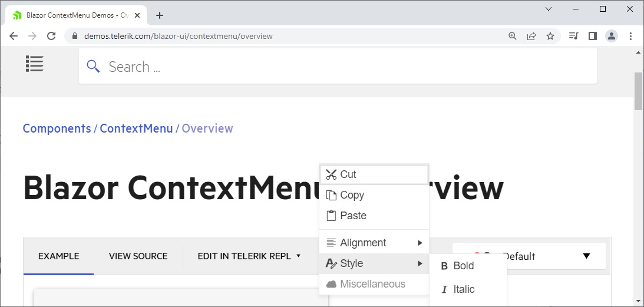This screenshot has height=307, width=644.
Task: Click the user profile avatar icon
Action: (612, 36)
